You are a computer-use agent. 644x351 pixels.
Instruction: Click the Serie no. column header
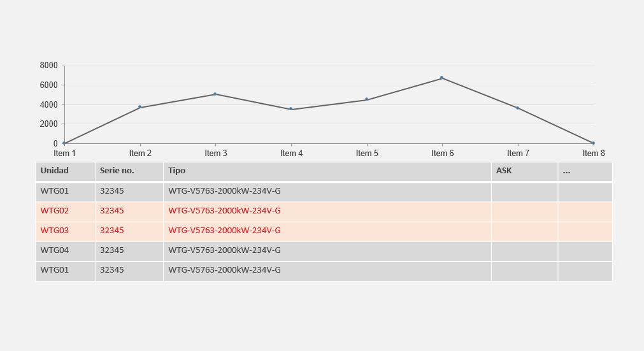(x=117, y=171)
